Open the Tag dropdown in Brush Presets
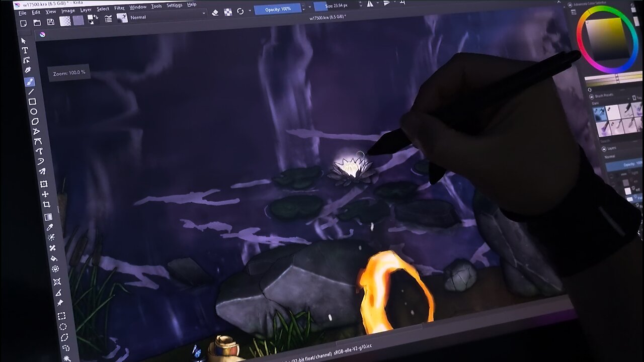The image size is (644, 362). click(x=637, y=98)
